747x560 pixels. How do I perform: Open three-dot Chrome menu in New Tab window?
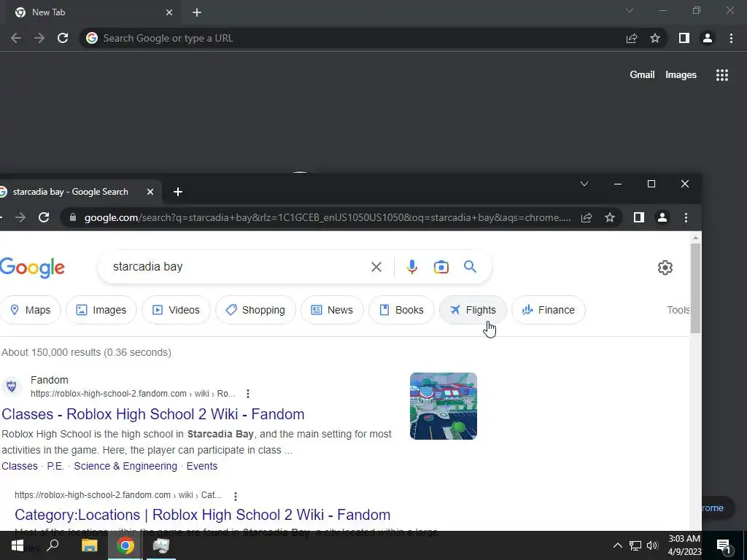point(731,38)
